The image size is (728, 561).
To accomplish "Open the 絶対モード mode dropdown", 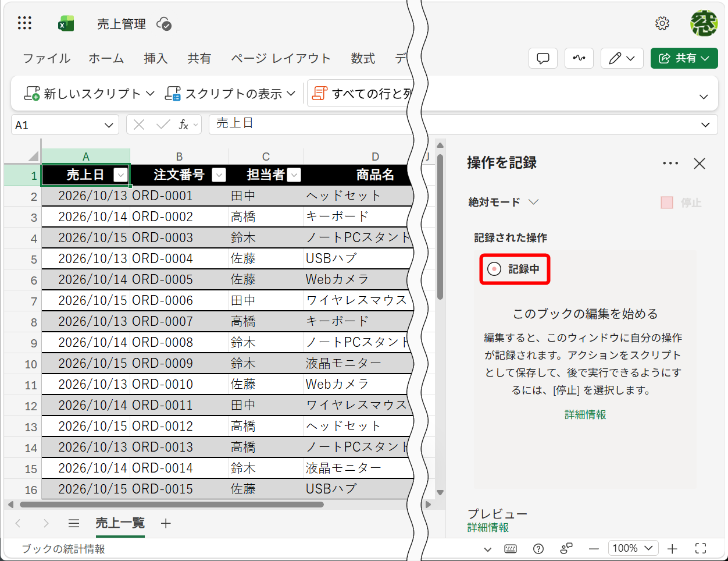I will pos(504,202).
